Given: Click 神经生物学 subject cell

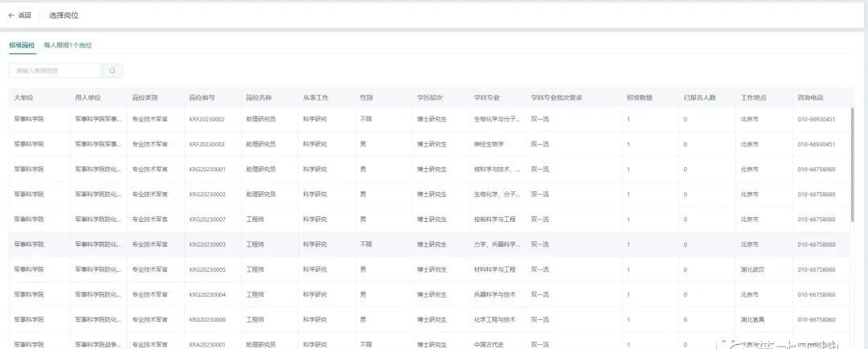Looking at the screenshot, I should (x=489, y=144).
